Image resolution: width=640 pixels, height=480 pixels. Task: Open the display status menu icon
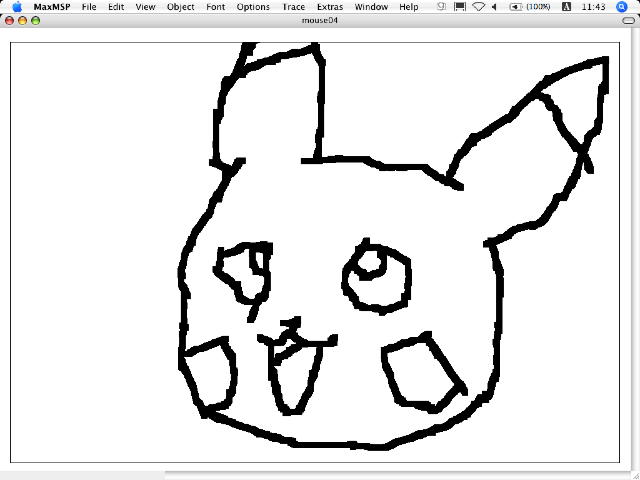[x=459, y=7]
